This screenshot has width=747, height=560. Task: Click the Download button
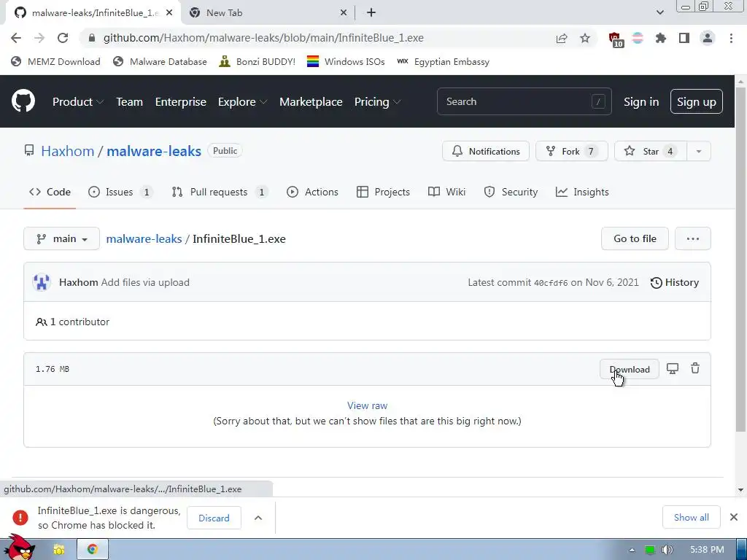(630, 369)
